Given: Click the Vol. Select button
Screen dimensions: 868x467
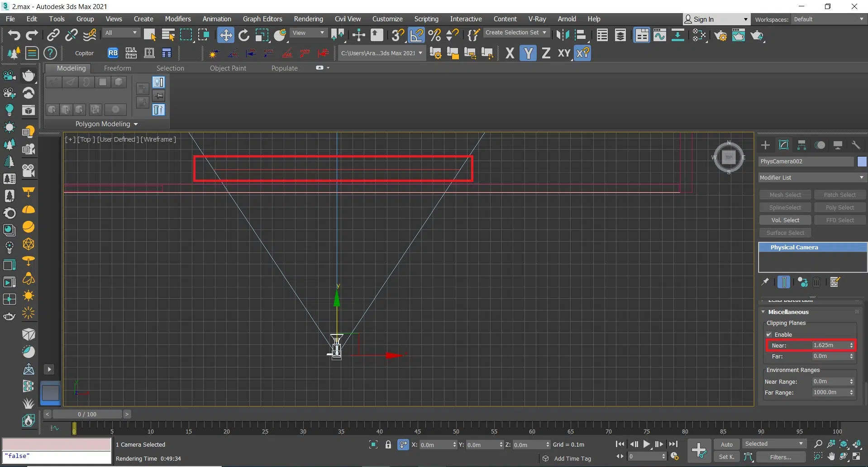Looking at the screenshot, I should point(785,220).
